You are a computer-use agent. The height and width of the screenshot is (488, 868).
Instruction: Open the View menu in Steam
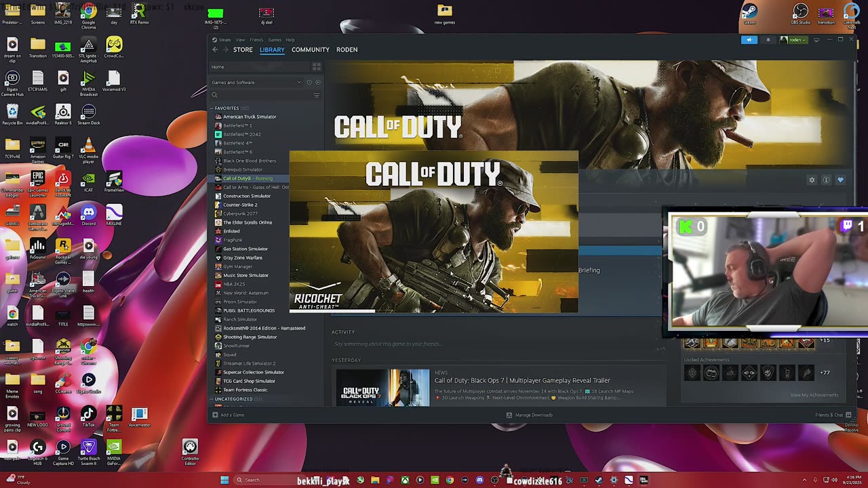coord(240,40)
